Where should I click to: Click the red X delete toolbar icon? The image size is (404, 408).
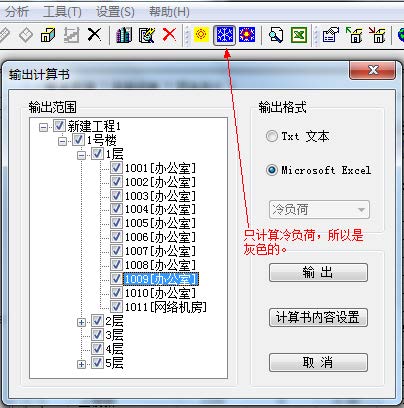(x=170, y=35)
